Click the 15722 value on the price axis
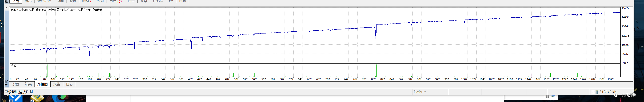 click(626, 8)
